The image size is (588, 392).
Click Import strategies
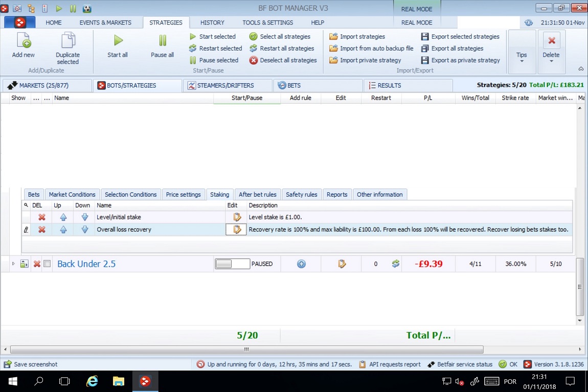click(x=357, y=36)
